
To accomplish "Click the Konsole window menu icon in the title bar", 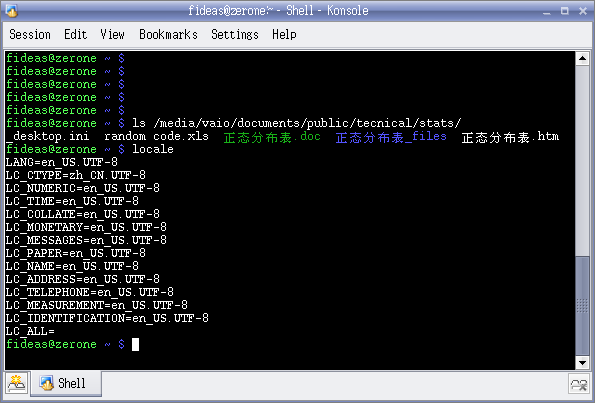I will pyautogui.click(x=12, y=11).
